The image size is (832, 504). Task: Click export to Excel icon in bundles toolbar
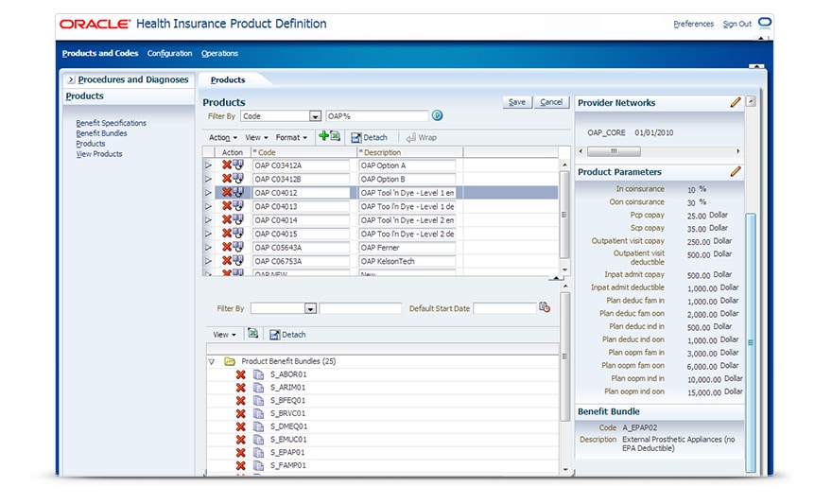(x=252, y=334)
